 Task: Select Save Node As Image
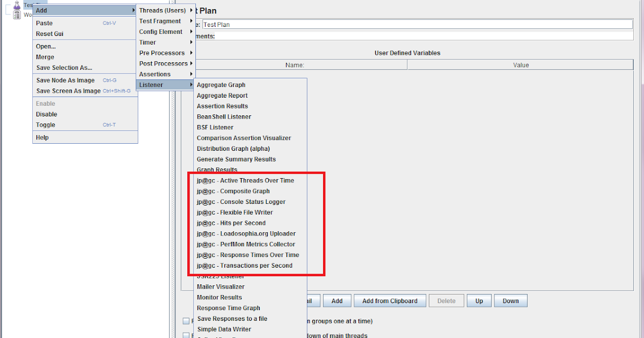click(85, 80)
